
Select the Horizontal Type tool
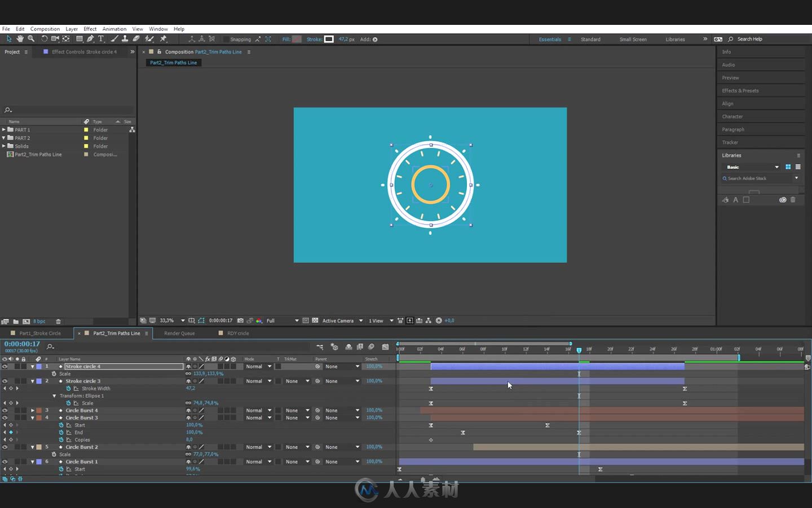tap(101, 39)
